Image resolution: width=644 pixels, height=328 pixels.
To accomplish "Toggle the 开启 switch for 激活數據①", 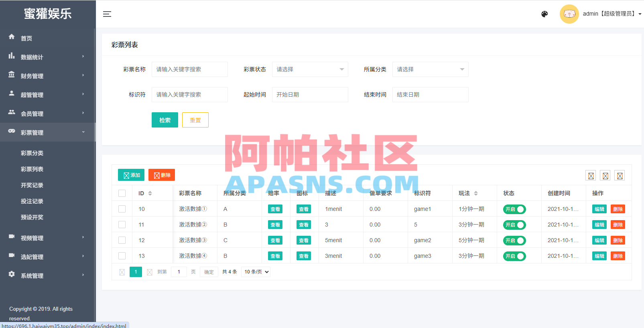I will (514, 209).
